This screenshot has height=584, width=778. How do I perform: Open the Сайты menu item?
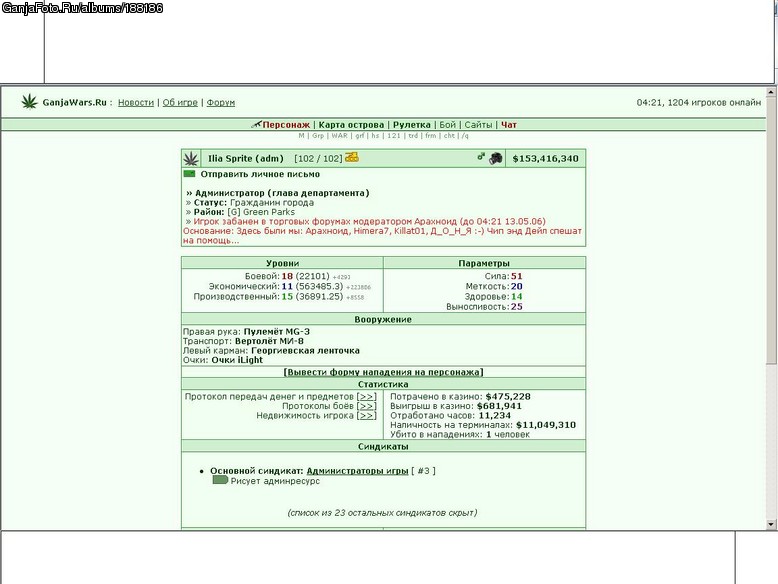(x=478, y=125)
